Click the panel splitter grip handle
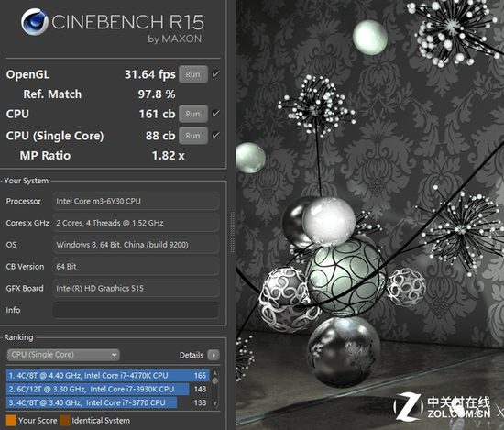Screen dimensions: 504x430 pyautogui.click(x=232, y=232)
